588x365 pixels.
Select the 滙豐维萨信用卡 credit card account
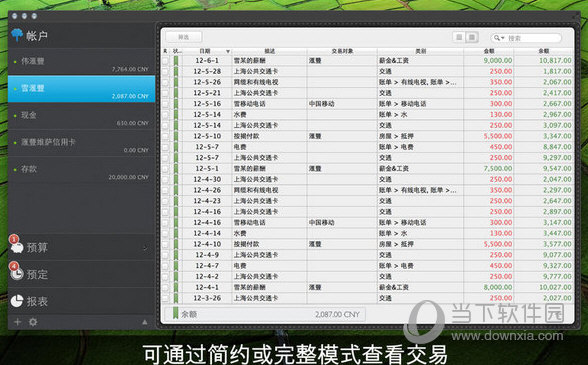click(81, 143)
